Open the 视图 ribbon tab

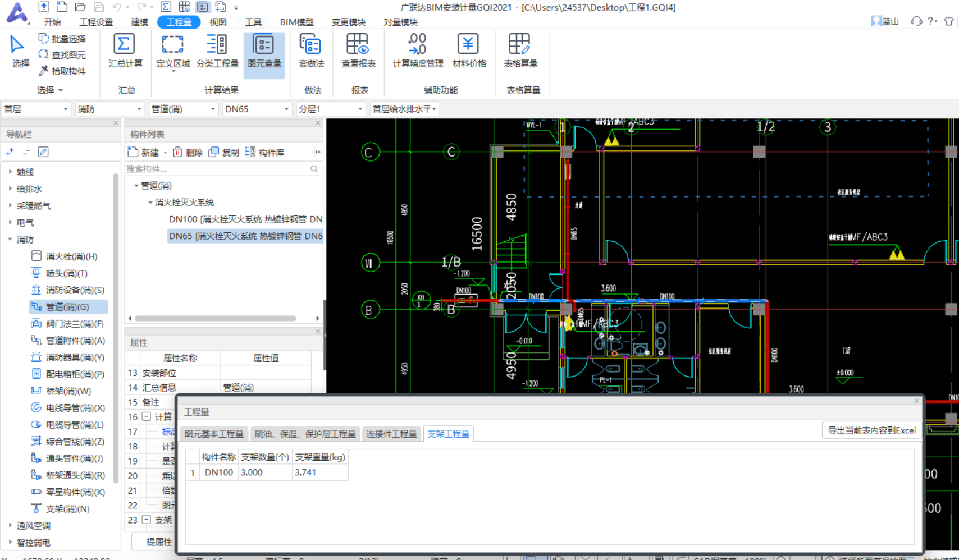218,22
